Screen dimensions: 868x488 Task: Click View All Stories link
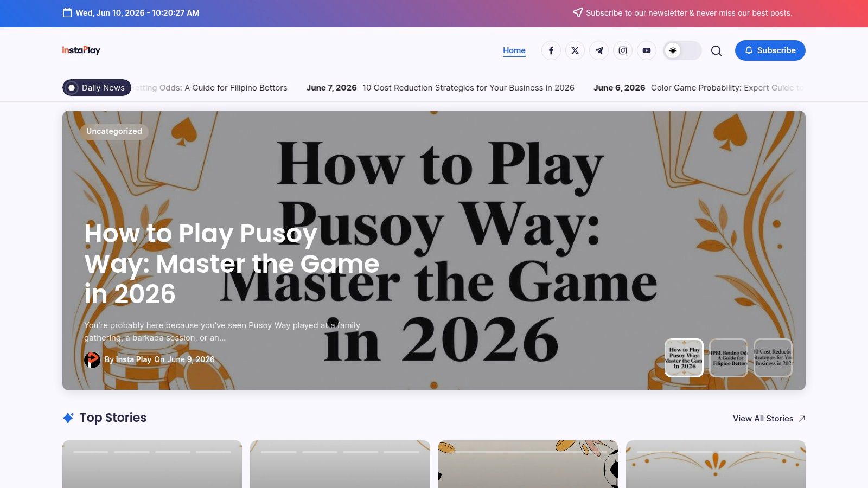click(763, 419)
